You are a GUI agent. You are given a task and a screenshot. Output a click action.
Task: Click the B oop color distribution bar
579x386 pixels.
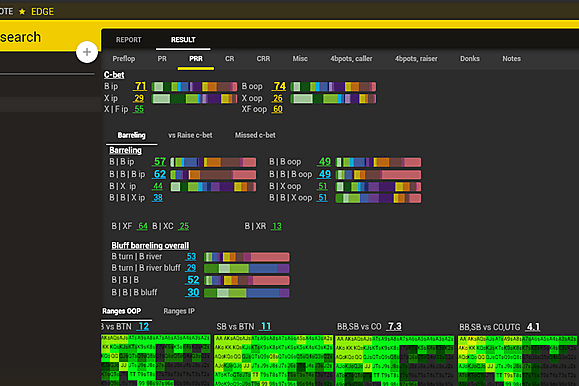tap(333, 87)
